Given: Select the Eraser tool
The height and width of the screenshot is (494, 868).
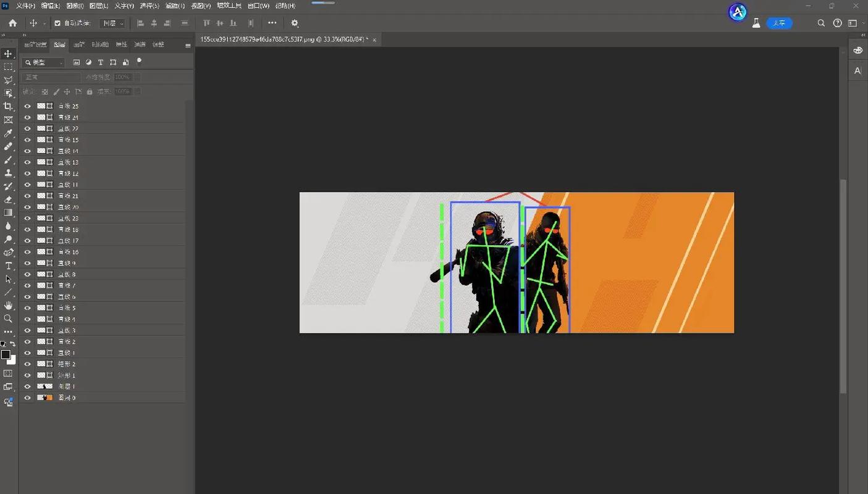Looking at the screenshot, I should [8, 199].
